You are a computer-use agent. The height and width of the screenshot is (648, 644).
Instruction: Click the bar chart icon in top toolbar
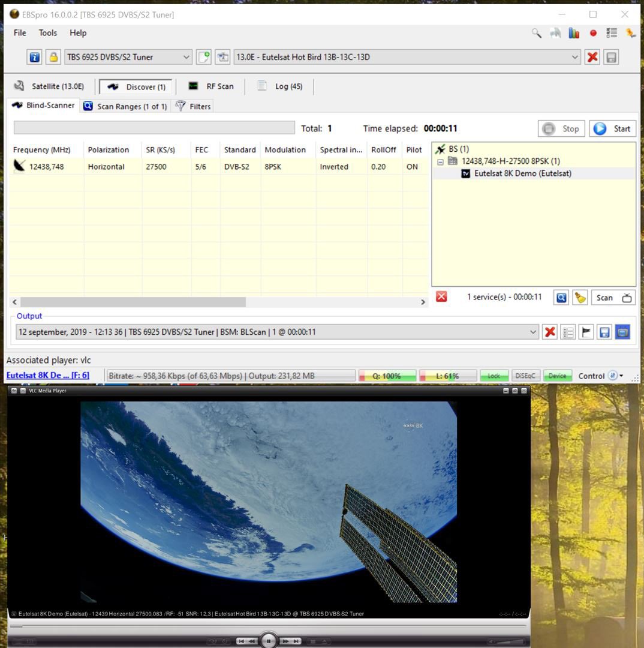(574, 34)
